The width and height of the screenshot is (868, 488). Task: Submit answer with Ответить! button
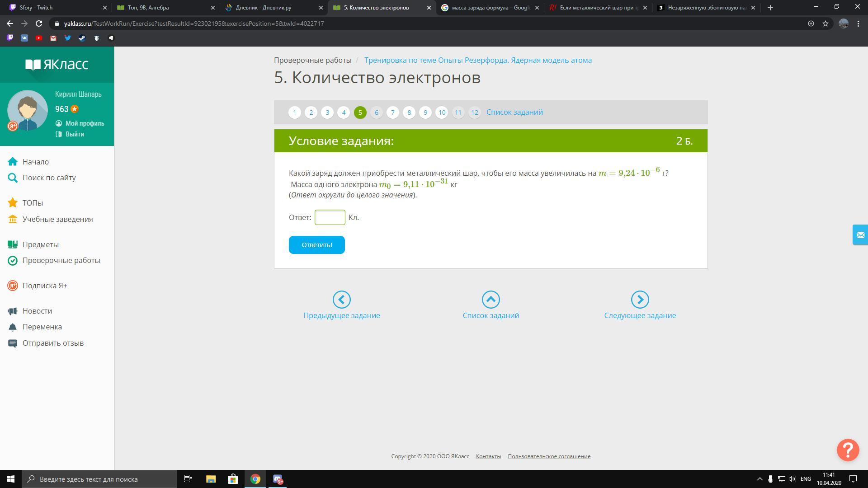coord(316,245)
